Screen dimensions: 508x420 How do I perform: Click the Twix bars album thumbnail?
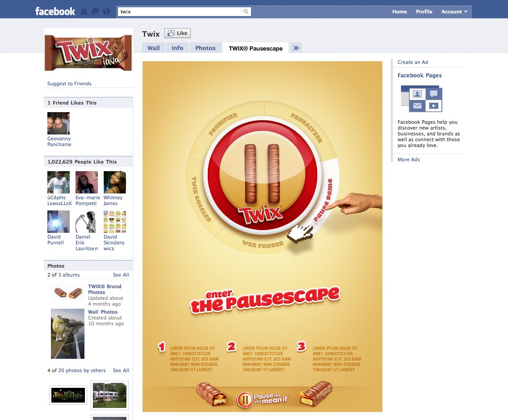68,293
